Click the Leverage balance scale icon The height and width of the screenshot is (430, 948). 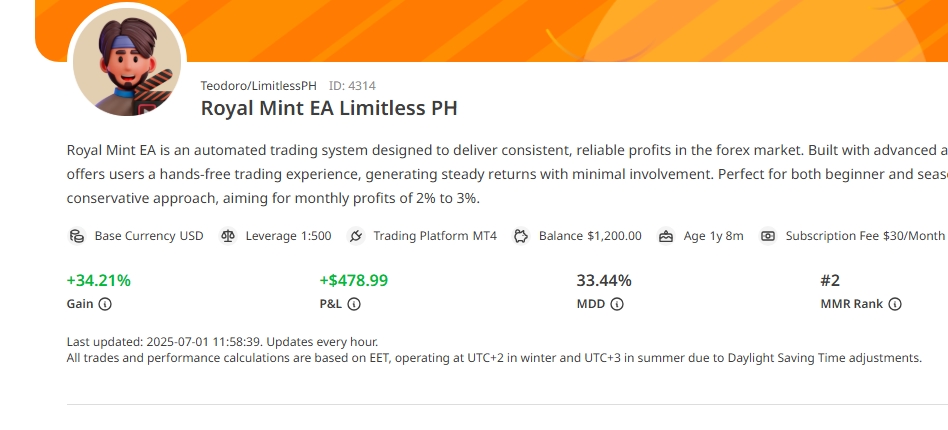228,237
